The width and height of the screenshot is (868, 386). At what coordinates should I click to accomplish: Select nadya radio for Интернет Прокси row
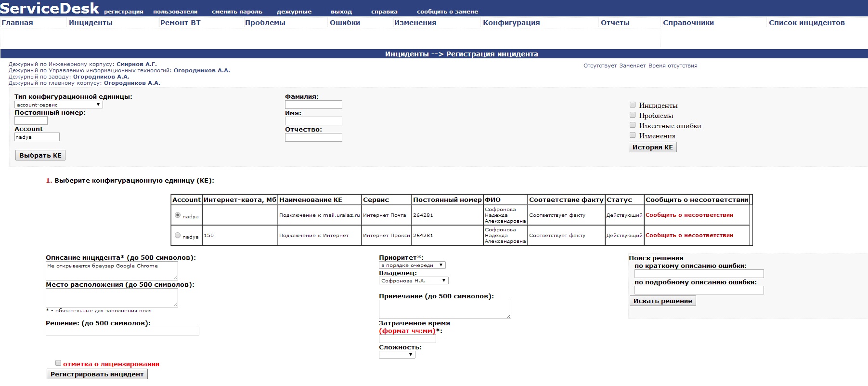point(178,235)
